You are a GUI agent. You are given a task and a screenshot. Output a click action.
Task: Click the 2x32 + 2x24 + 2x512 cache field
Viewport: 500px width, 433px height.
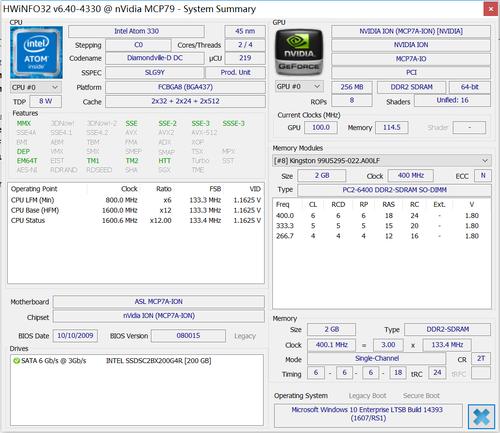(185, 101)
